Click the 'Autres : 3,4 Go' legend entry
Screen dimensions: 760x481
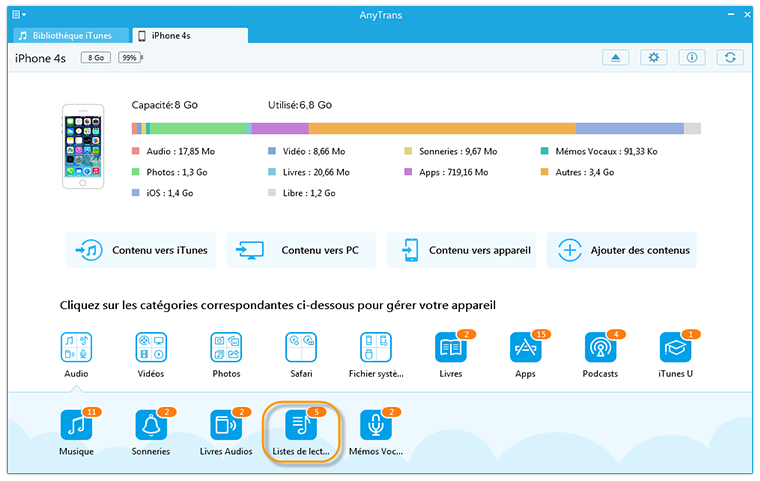coord(577,172)
